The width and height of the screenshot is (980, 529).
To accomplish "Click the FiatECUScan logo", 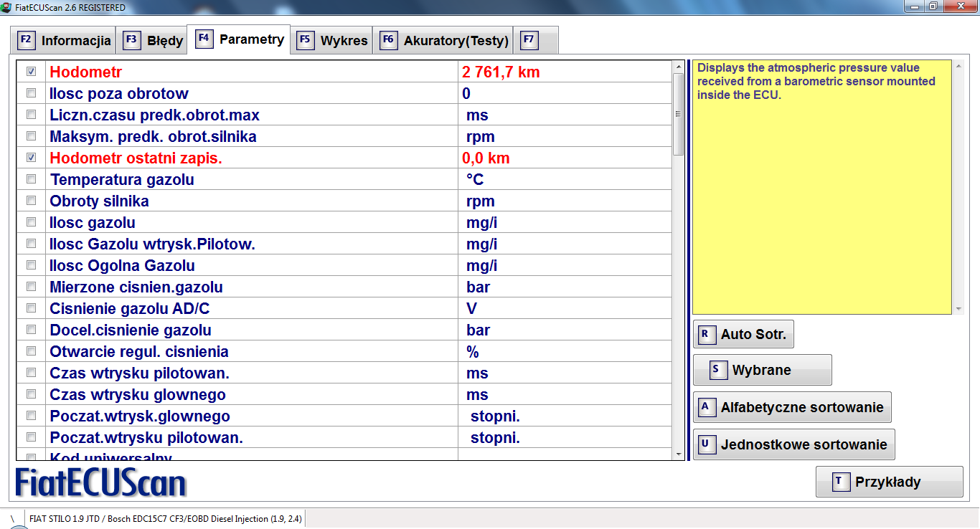I will coord(100,482).
